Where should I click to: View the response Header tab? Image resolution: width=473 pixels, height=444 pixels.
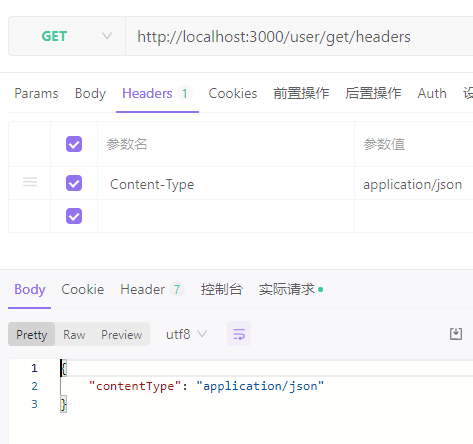[x=152, y=289]
